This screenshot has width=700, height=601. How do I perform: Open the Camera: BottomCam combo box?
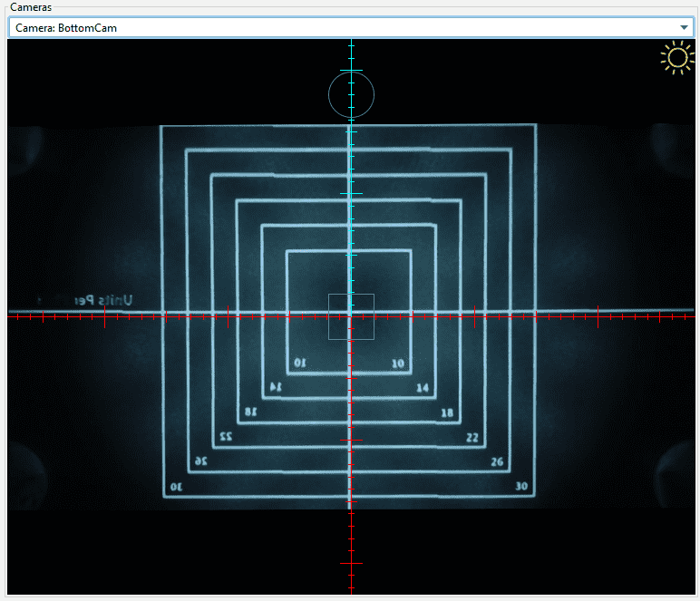(x=345, y=28)
